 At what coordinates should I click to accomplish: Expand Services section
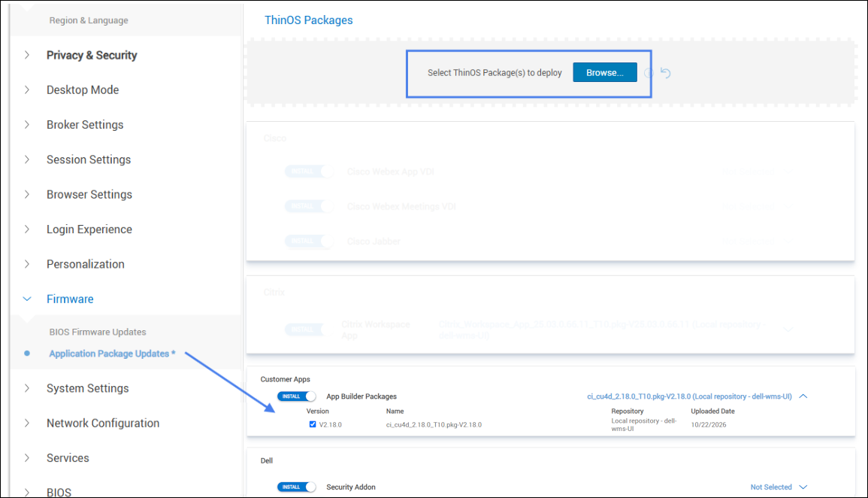tap(26, 458)
